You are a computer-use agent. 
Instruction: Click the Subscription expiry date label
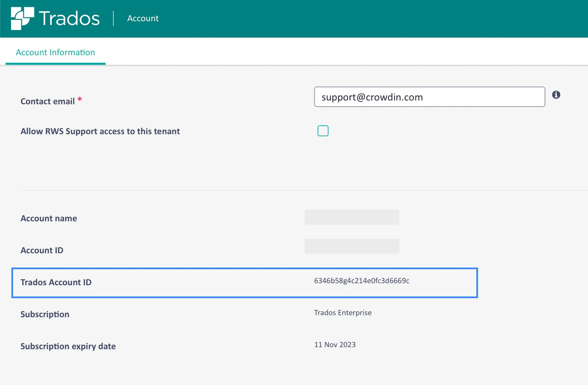[x=68, y=346]
